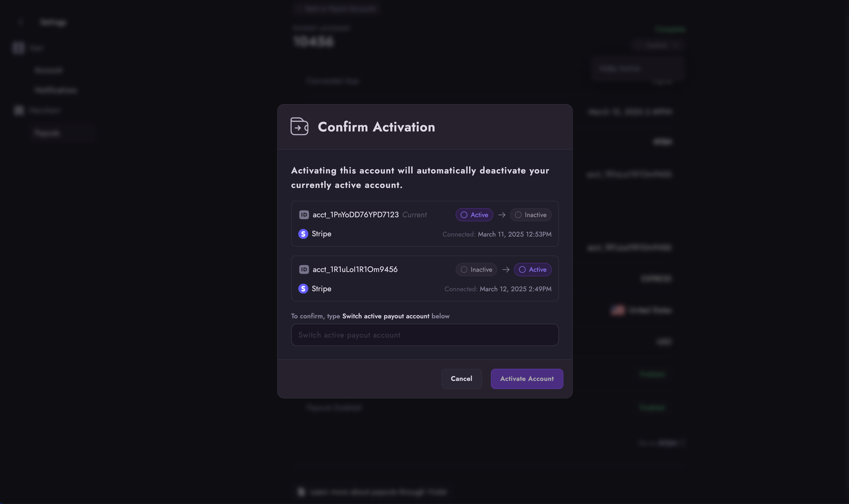Image resolution: width=849 pixels, height=504 pixels.
Task: Open Notifications in the blurred settings sidebar
Action: [56, 90]
